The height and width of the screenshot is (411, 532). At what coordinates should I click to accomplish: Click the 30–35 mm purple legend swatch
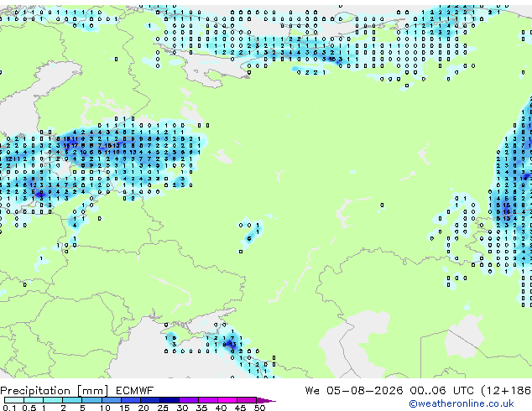coord(189,400)
